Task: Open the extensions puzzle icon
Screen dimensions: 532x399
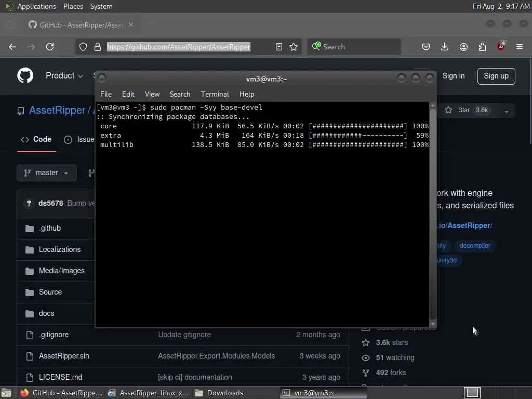Action: [x=482, y=47]
